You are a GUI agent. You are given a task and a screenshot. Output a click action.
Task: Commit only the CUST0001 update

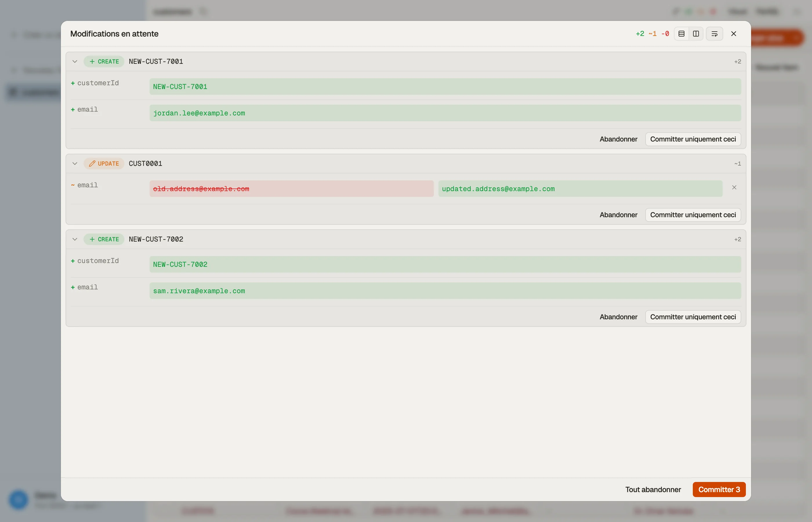coord(693,215)
